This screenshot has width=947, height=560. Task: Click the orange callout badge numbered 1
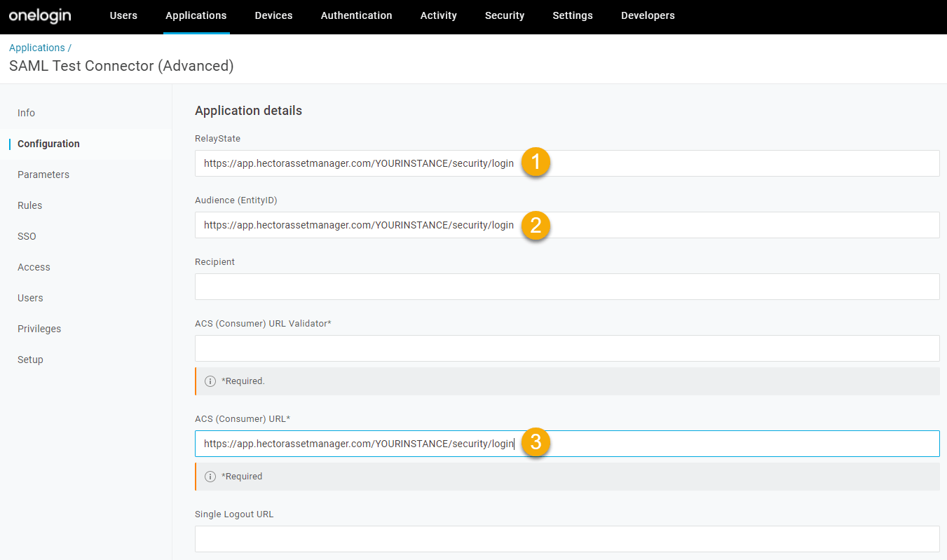[535, 162]
